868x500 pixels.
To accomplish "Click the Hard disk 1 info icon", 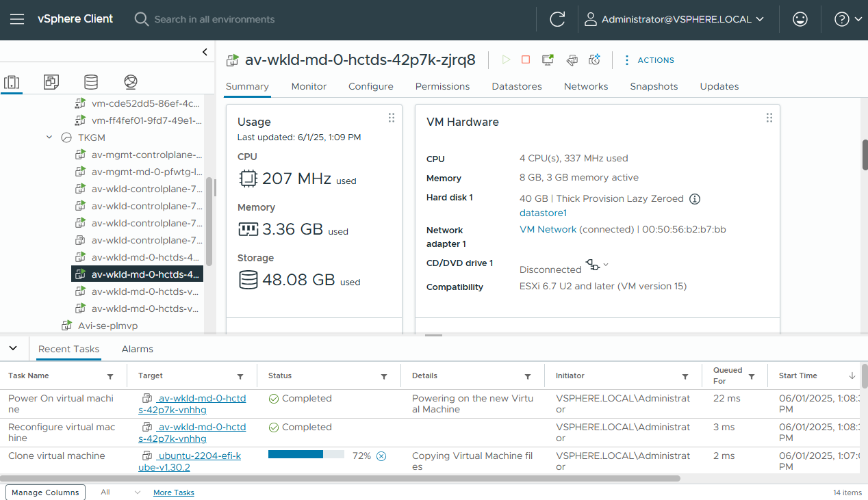I will pyautogui.click(x=694, y=199).
